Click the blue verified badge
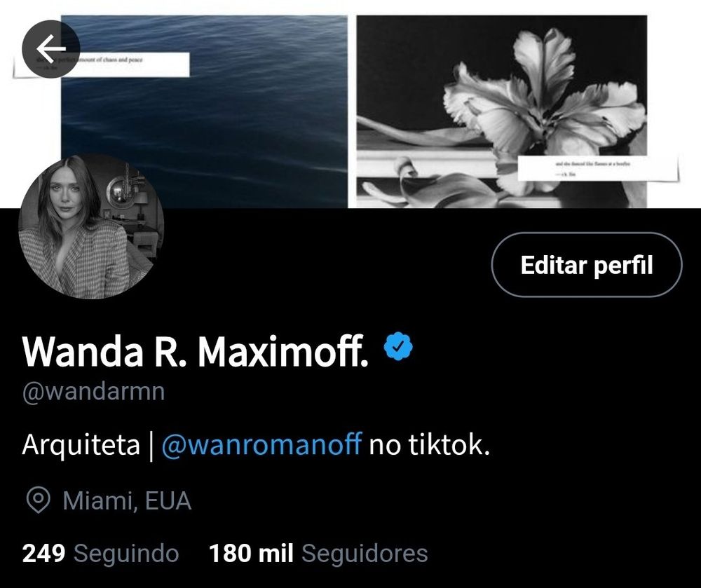The image size is (701, 588). (398, 346)
